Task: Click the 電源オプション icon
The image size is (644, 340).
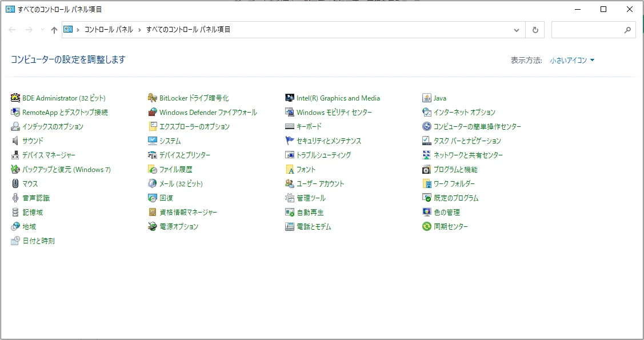Action: 153,226
